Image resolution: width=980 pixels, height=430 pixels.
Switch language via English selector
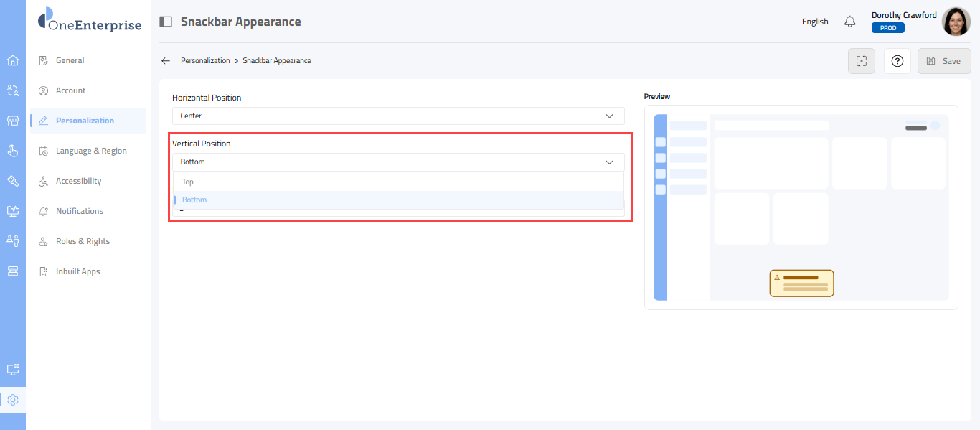(x=815, y=22)
